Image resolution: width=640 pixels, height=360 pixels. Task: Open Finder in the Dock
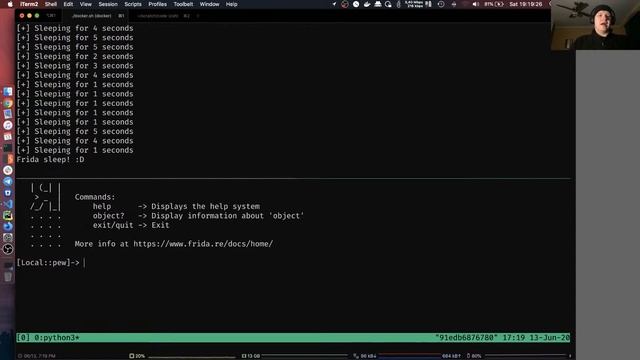click(x=8, y=91)
